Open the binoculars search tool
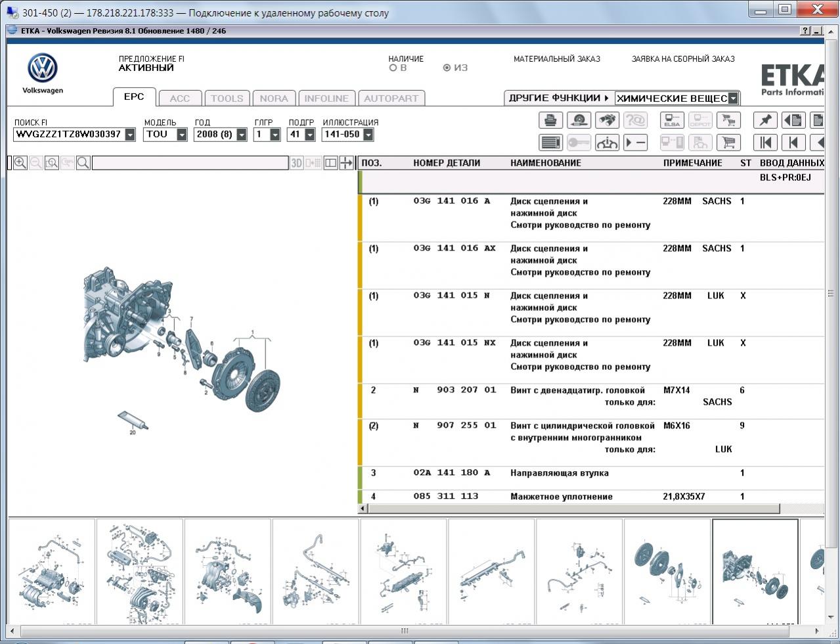 (x=607, y=120)
